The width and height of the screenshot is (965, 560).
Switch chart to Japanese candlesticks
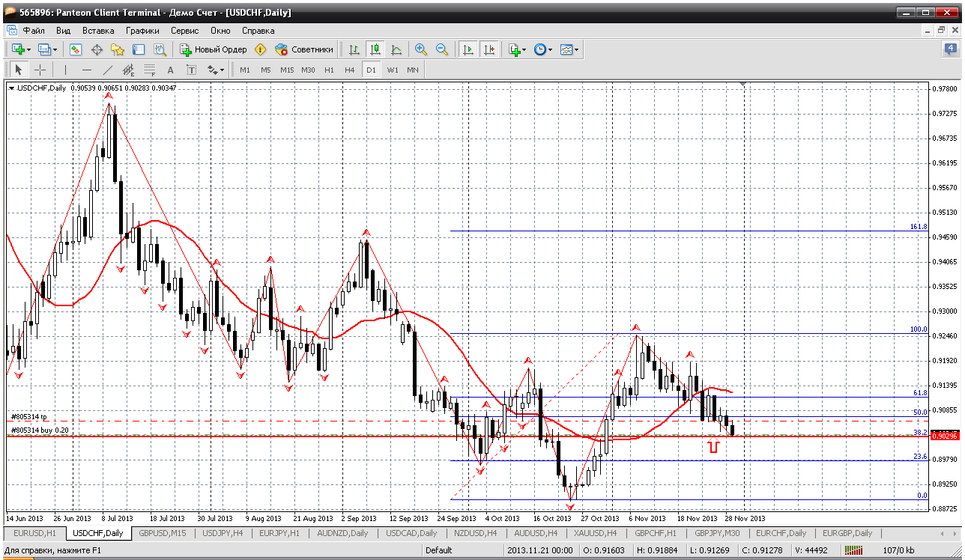pos(375,49)
